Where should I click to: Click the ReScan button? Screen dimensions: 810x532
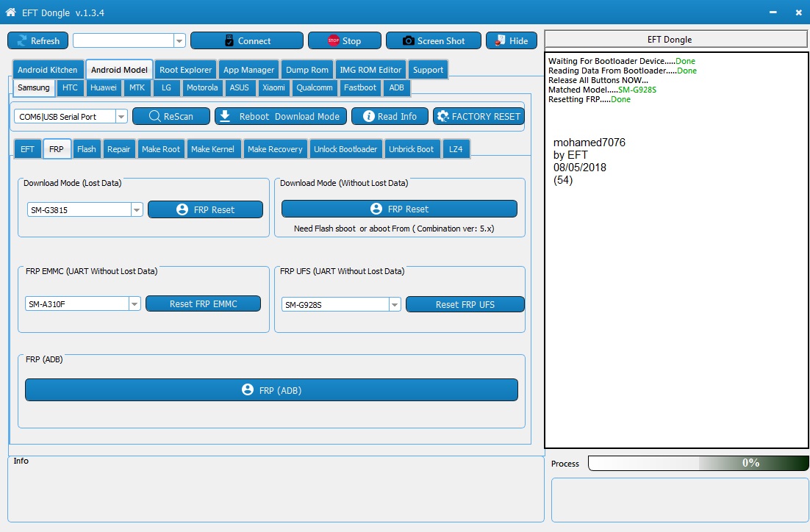tap(171, 116)
